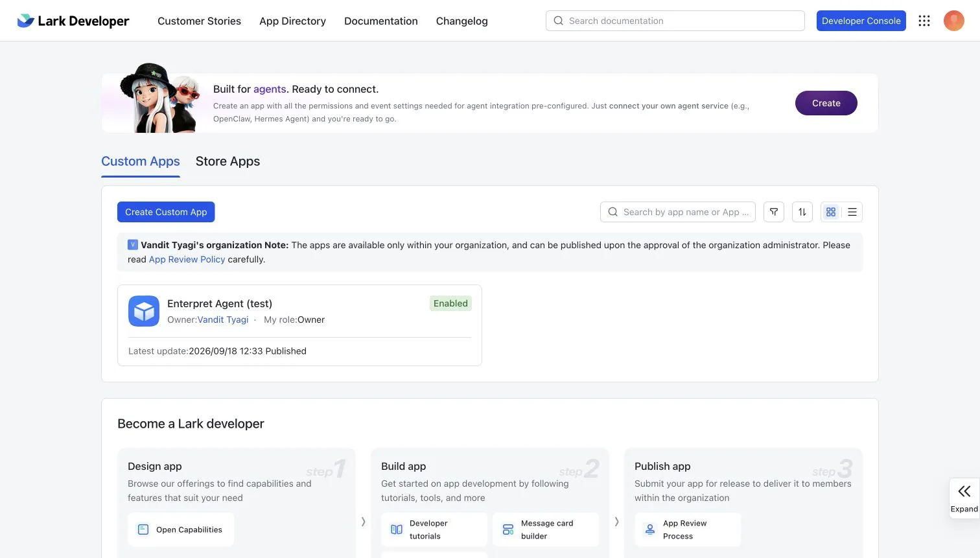Open Customer Stories in top navigation
This screenshot has height=558, width=980.
click(x=199, y=21)
